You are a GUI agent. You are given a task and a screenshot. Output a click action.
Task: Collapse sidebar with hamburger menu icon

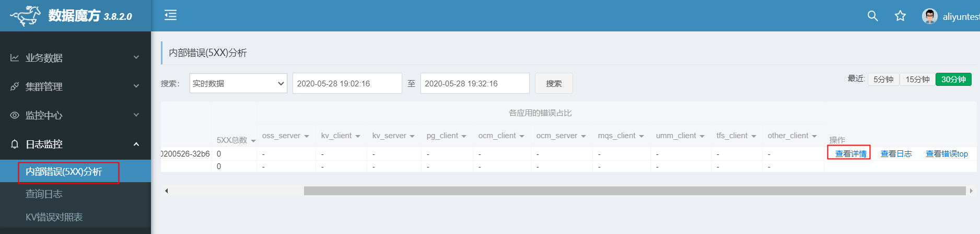[170, 15]
